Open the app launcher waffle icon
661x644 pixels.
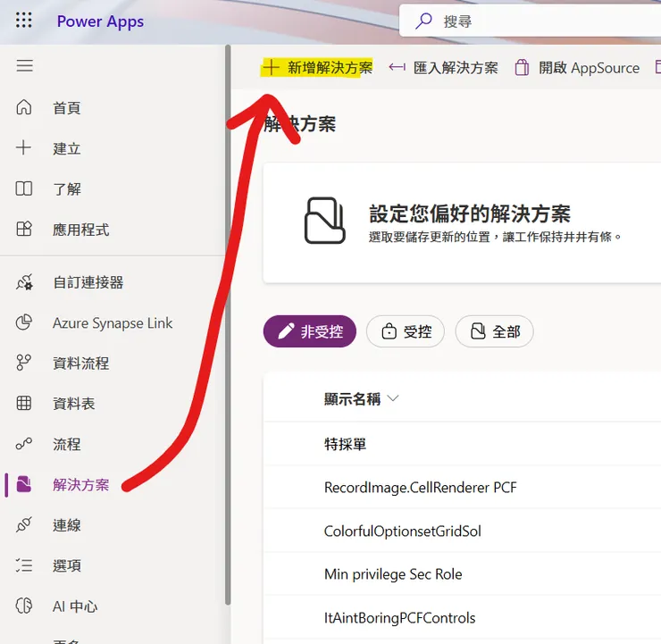[23, 21]
